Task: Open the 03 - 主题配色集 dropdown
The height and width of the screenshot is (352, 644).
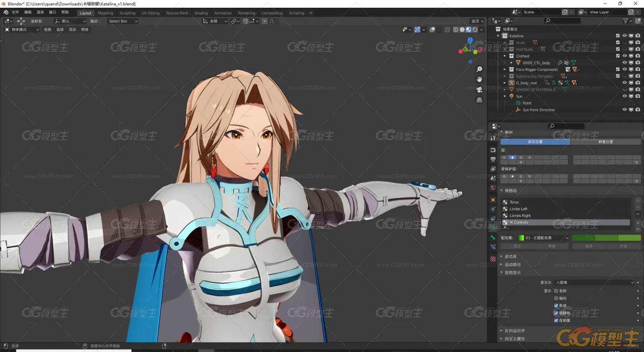Action: click(x=543, y=238)
